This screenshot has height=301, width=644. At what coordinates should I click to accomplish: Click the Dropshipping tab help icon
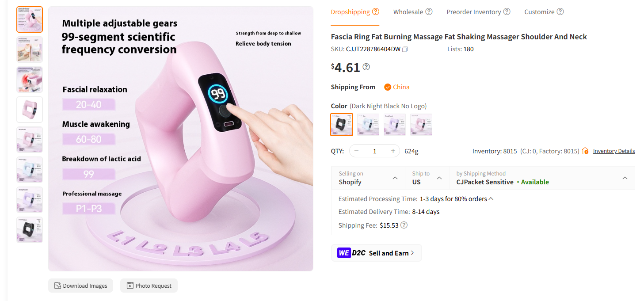pyautogui.click(x=376, y=11)
